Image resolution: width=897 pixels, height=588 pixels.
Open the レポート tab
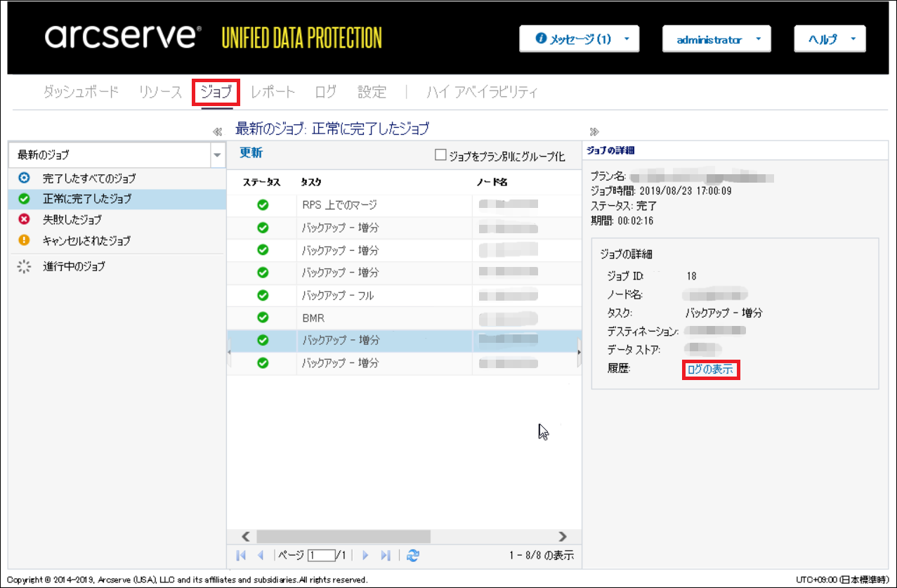(273, 92)
